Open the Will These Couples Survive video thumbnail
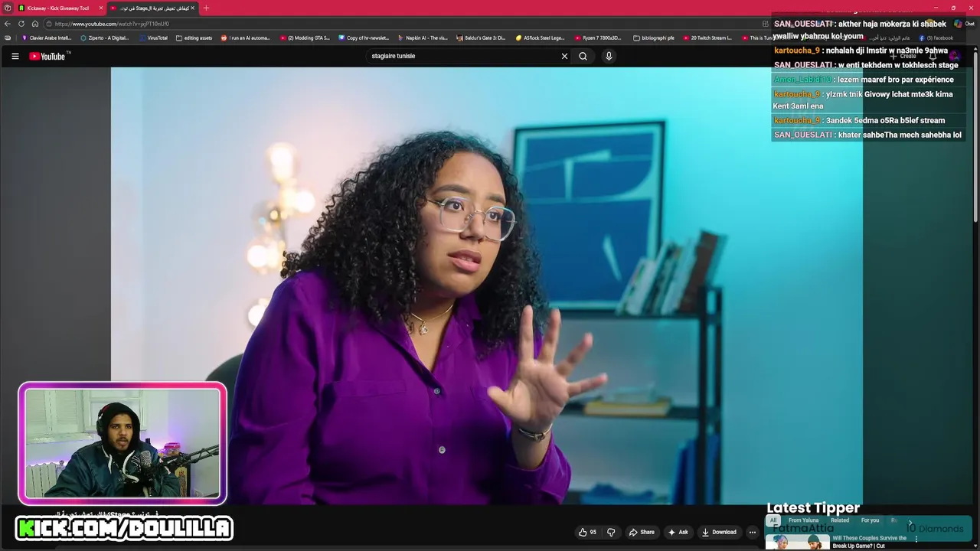The height and width of the screenshot is (551, 980). [797, 542]
